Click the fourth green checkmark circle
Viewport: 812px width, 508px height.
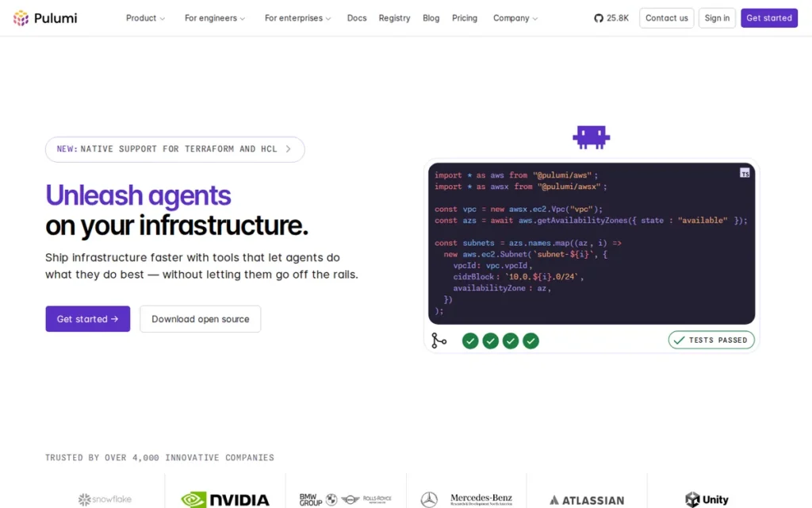point(530,341)
